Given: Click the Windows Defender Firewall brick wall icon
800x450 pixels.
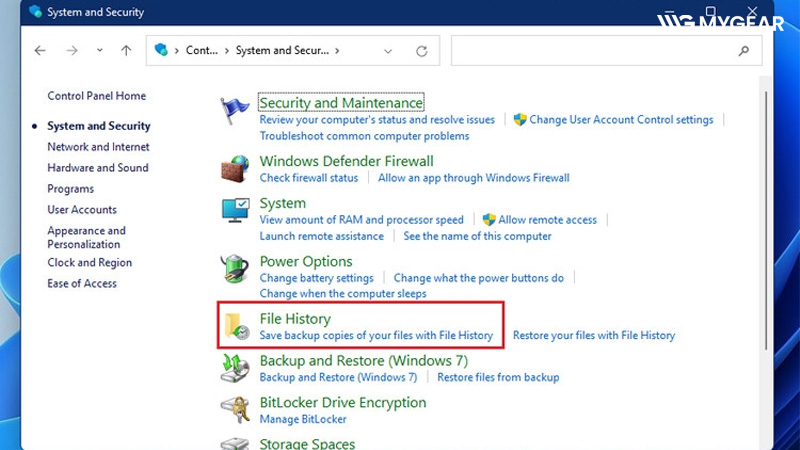Looking at the screenshot, I should [x=236, y=169].
